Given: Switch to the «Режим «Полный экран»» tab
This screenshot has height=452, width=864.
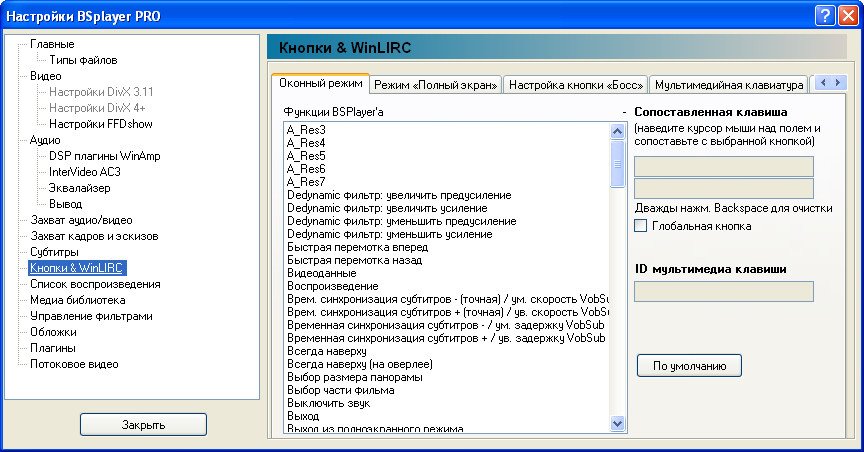Looking at the screenshot, I should click(x=436, y=85).
